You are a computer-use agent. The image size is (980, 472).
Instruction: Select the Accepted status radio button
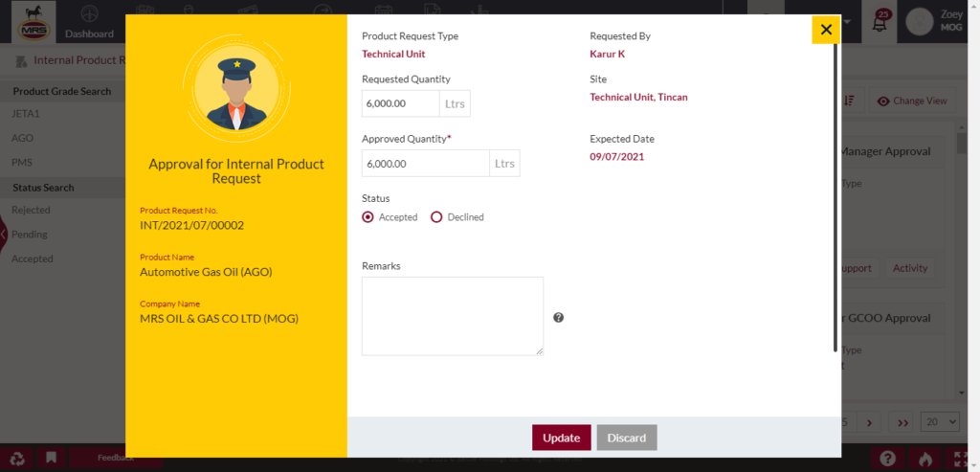(x=368, y=217)
